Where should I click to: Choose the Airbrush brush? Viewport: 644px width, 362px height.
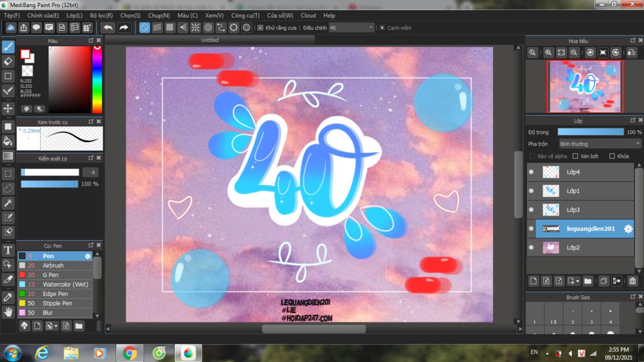pos(55,266)
